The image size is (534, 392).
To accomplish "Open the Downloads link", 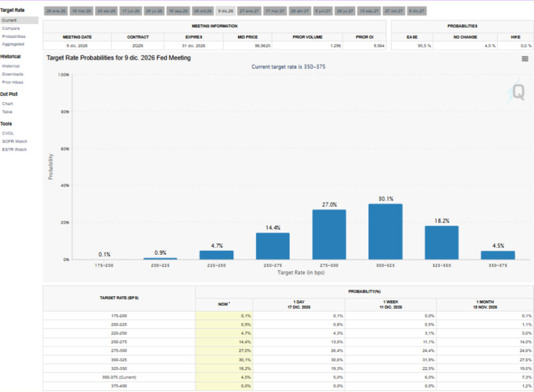I will click(13, 74).
